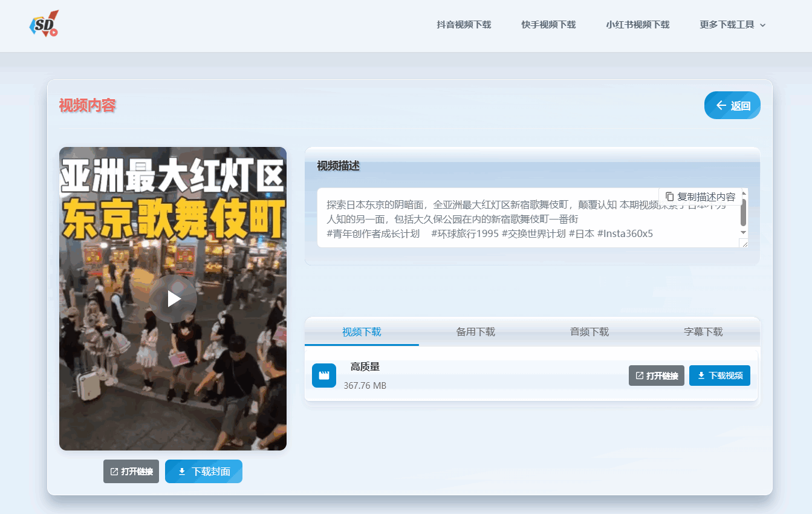Click 复制描述内容 copy button
Screen dimensions: 812x514
click(x=700, y=197)
